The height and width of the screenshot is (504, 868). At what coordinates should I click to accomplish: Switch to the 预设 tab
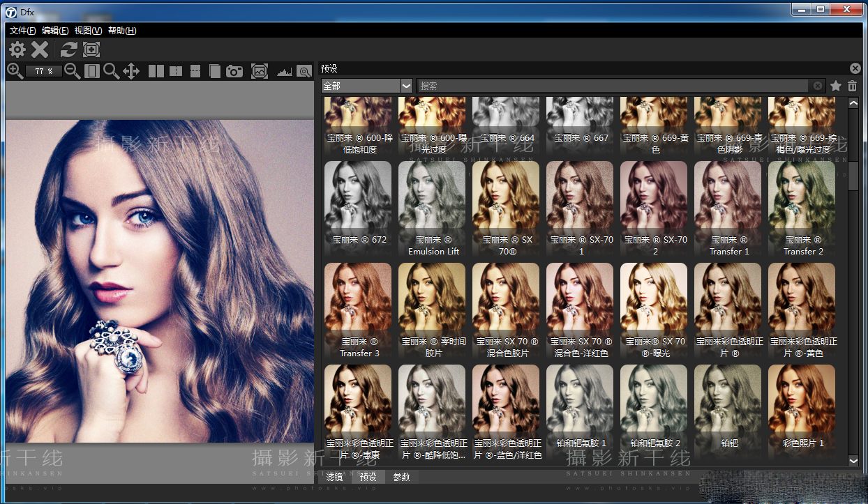368,477
